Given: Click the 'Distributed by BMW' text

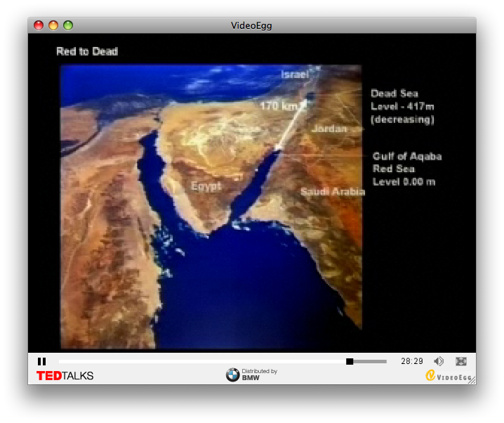Looking at the screenshot, I should [x=259, y=375].
